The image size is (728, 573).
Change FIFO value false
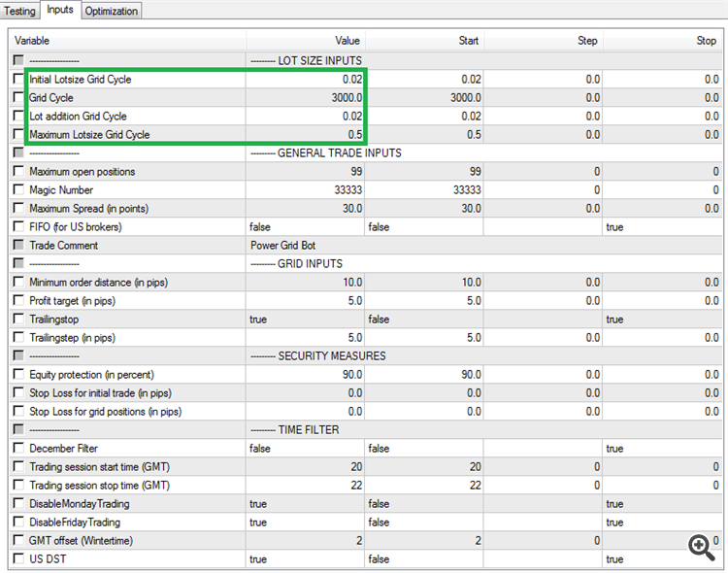[306, 227]
